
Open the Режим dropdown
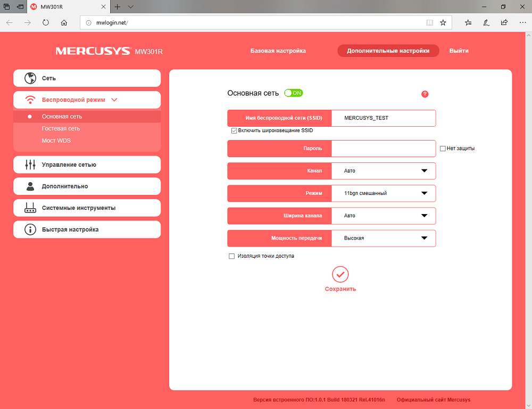pyautogui.click(x=384, y=193)
